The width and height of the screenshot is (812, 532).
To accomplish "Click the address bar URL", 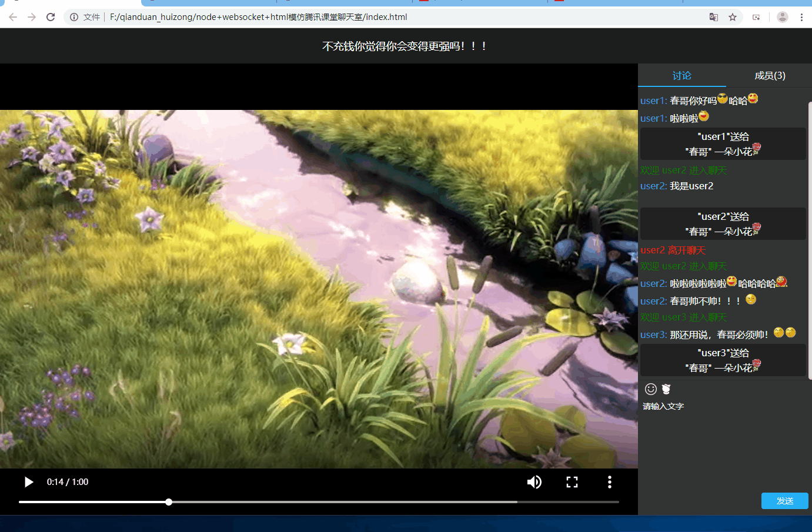I will [x=258, y=17].
